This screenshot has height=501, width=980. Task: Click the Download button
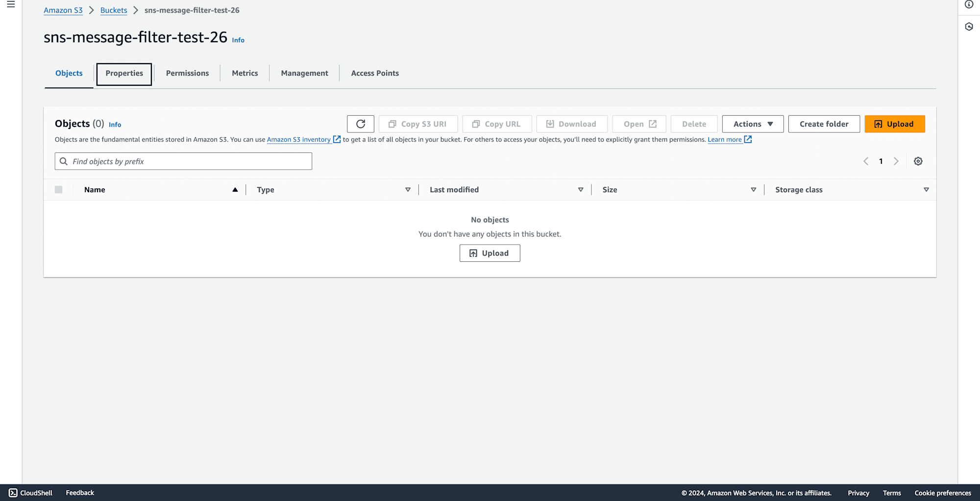tap(572, 124)
